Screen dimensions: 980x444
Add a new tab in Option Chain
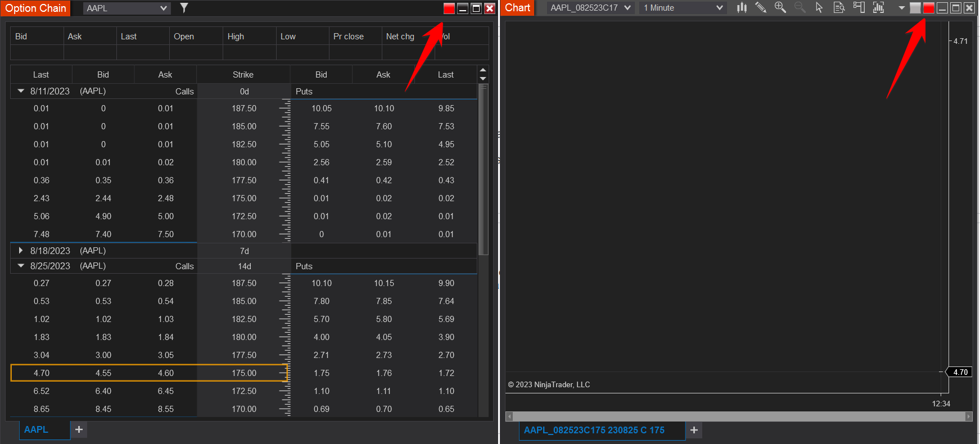pos(79,429)
